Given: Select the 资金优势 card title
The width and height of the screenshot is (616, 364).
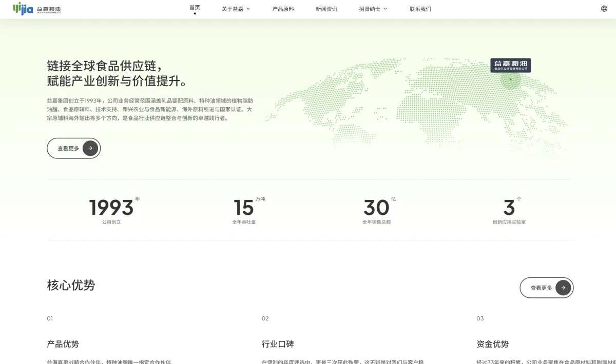Looking at the screenshot, I should [492, 344].
